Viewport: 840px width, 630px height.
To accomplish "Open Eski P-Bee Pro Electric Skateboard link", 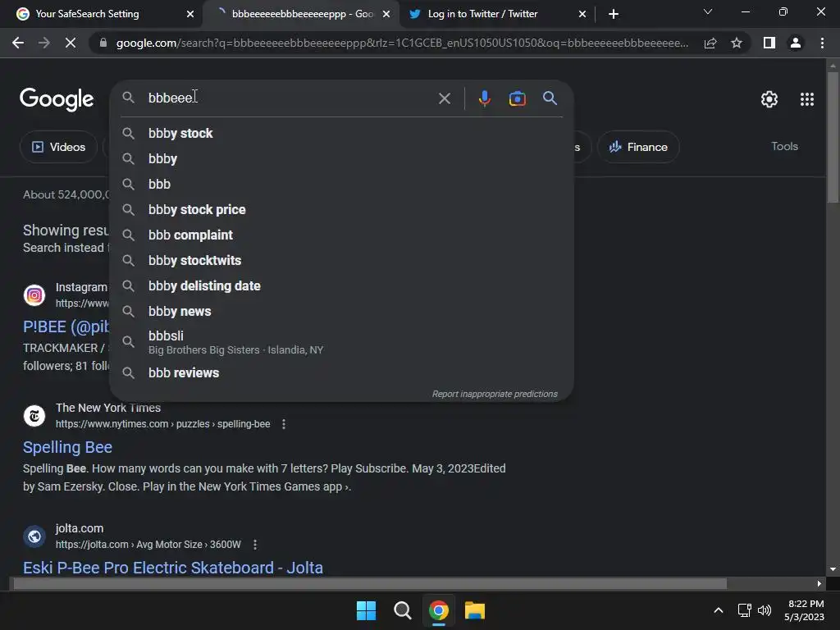I will tap(173, 568).
